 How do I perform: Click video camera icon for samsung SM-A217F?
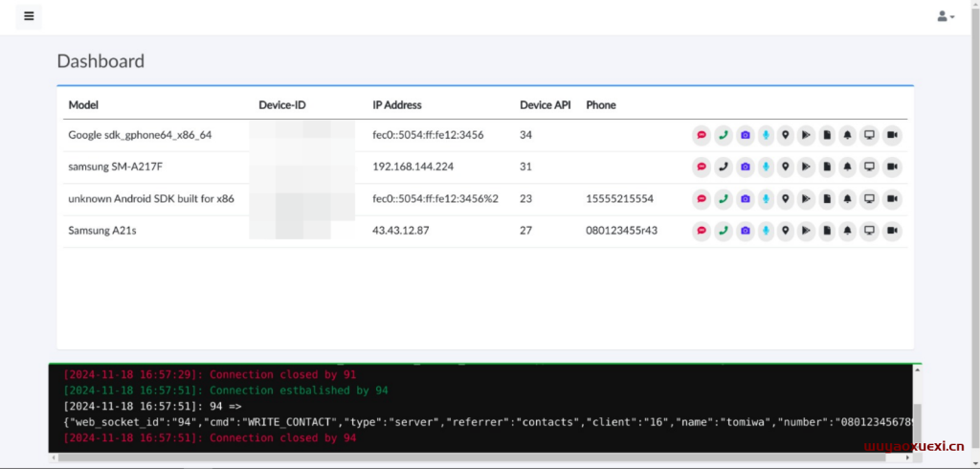coord(892,167)
